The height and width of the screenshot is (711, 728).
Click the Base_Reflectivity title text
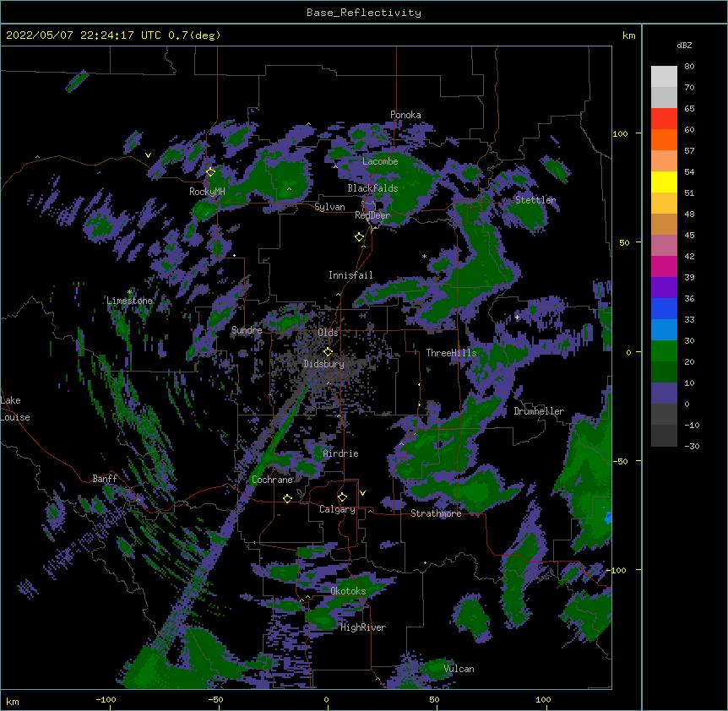click(364, 13)
